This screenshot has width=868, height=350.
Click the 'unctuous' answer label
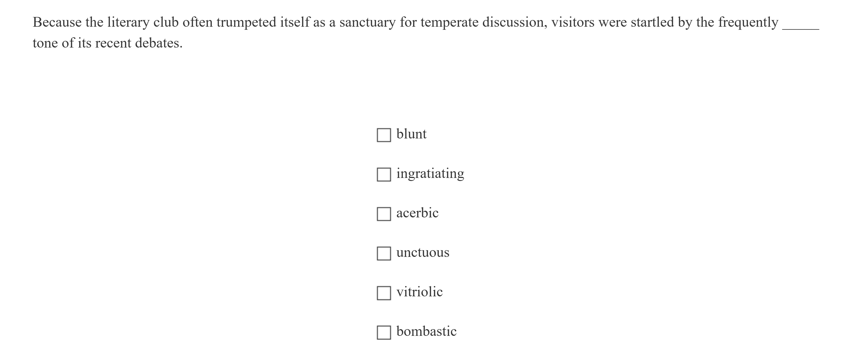coord(422,252)
